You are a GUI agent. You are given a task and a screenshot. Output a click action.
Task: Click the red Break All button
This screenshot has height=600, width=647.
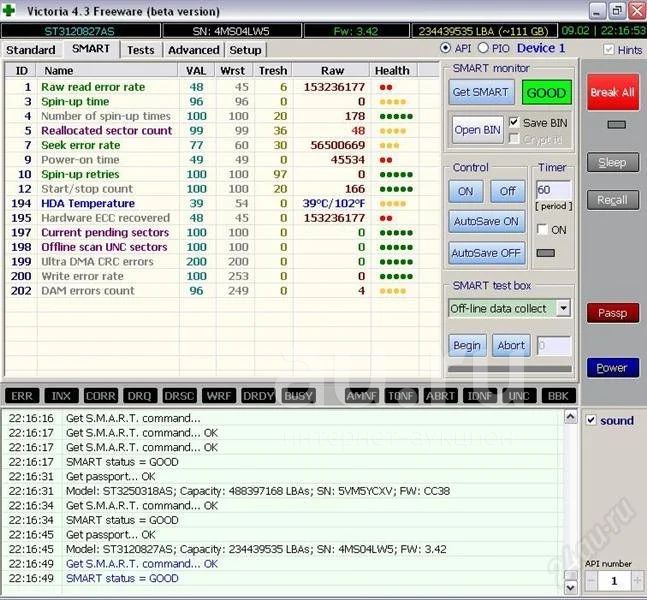[x=612, y=92]
